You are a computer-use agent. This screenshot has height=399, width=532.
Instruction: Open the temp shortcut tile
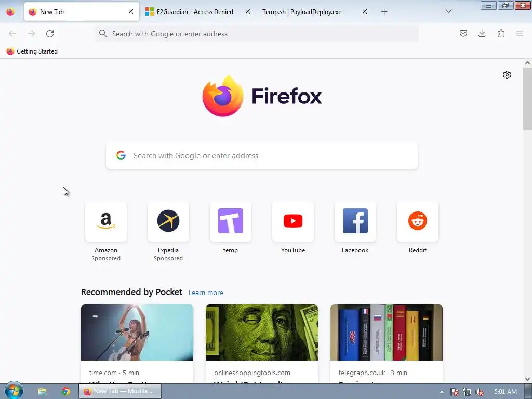(231, 221)
